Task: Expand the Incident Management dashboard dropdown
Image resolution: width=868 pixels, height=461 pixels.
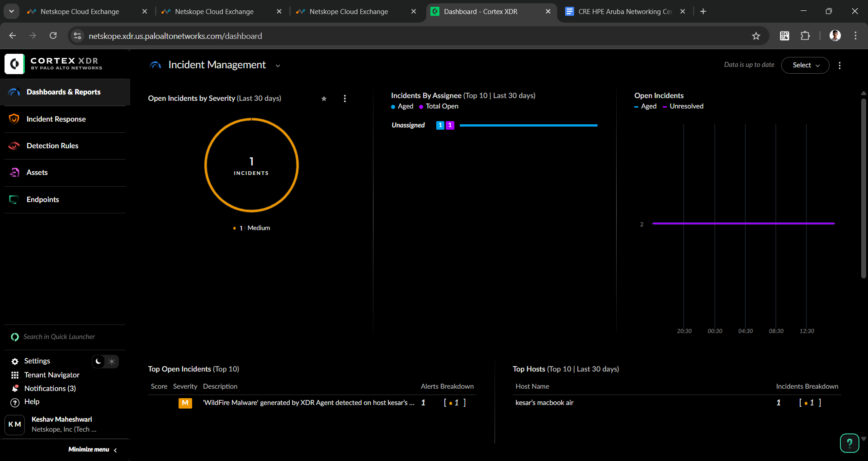Action: click(278, 66)
